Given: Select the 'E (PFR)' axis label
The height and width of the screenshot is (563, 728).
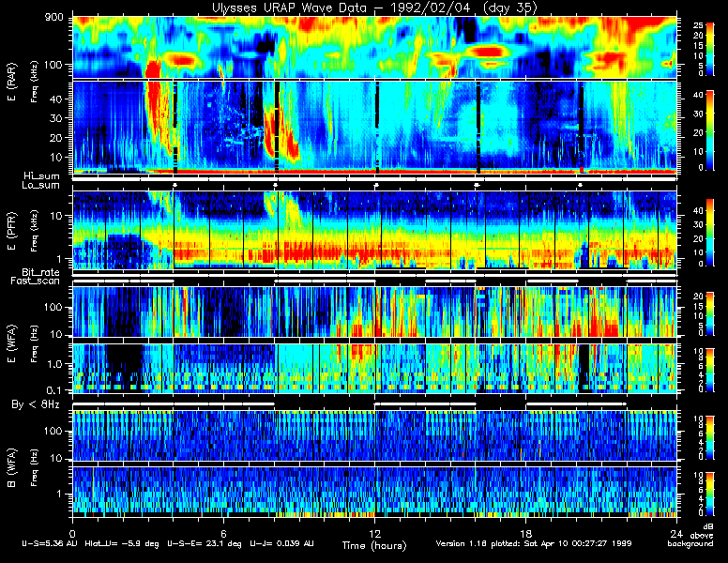Looking at the screenshot, I should pyautogui.click(x=11, y=231).
